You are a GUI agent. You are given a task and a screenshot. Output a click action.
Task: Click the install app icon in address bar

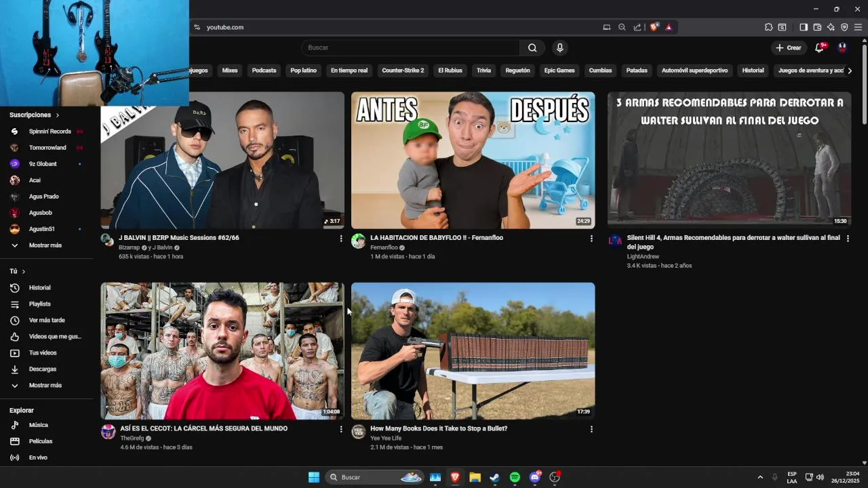(607, 27)
